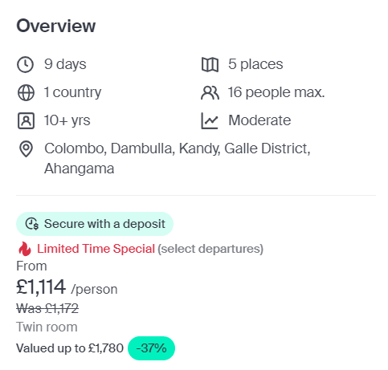Click the age portrait icon beside 10+ yrs

coord(26,121)
